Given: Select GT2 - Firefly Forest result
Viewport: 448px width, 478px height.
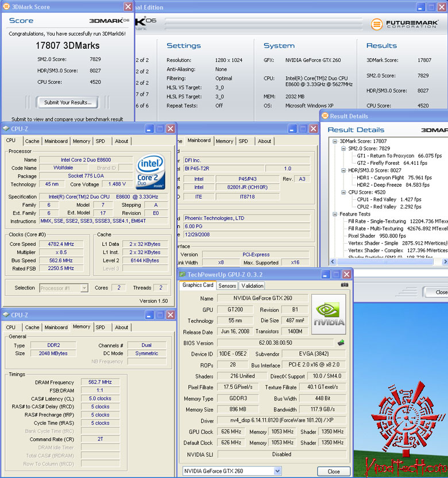Looking at the screenshot, I should [392, 163].
